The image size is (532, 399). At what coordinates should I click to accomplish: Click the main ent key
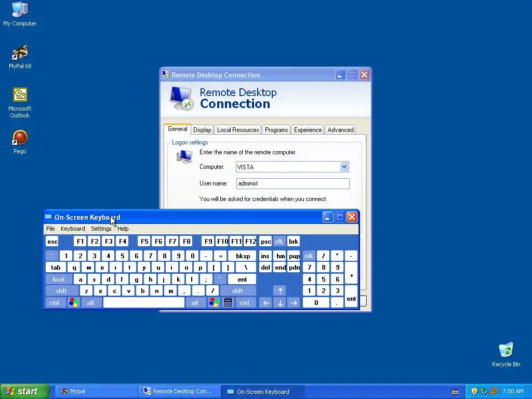click(242, 279)
